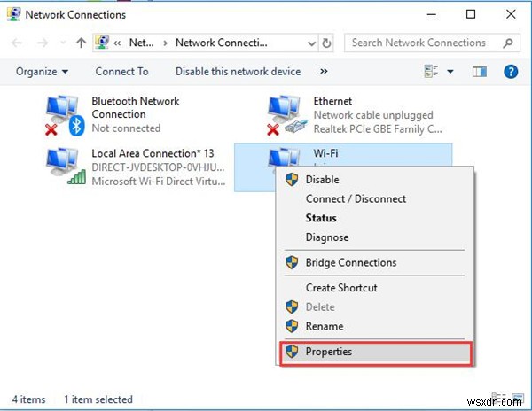Select the Local Area Connection* 13 icon
The height and width of the screenshot is (411, 532).
click(64, 165)
